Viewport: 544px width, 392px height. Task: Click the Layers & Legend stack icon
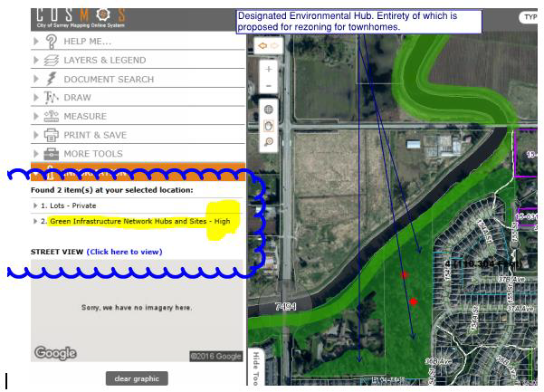pyautogui.click(x=52, y=60)
